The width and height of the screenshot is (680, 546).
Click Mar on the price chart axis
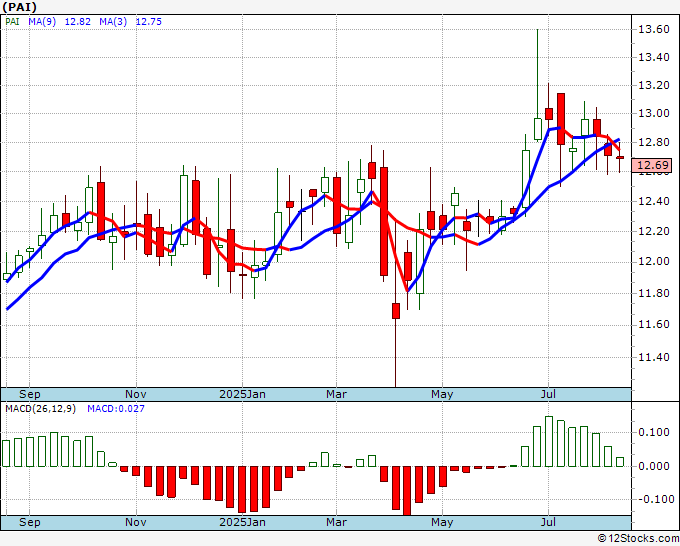[336, 394]
